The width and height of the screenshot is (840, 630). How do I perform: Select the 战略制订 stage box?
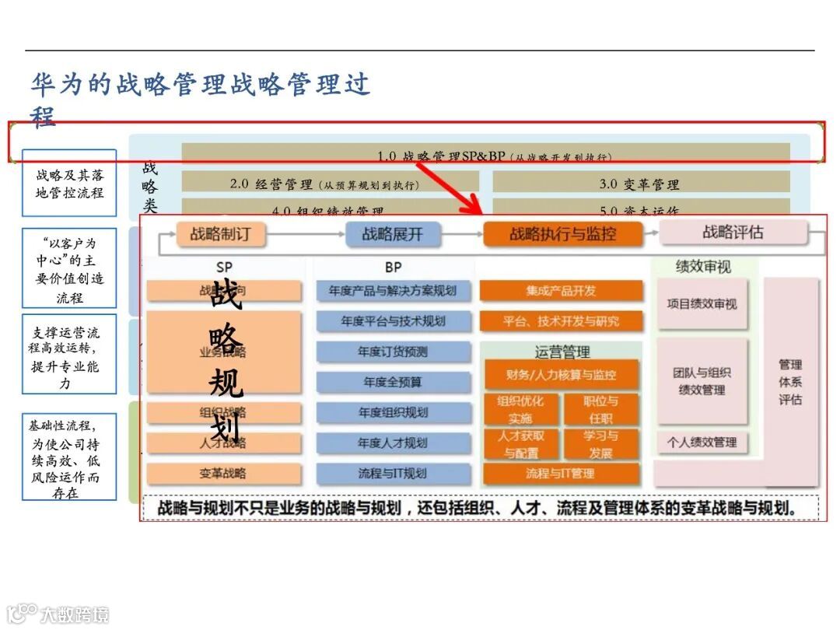[x=221, y=234]
